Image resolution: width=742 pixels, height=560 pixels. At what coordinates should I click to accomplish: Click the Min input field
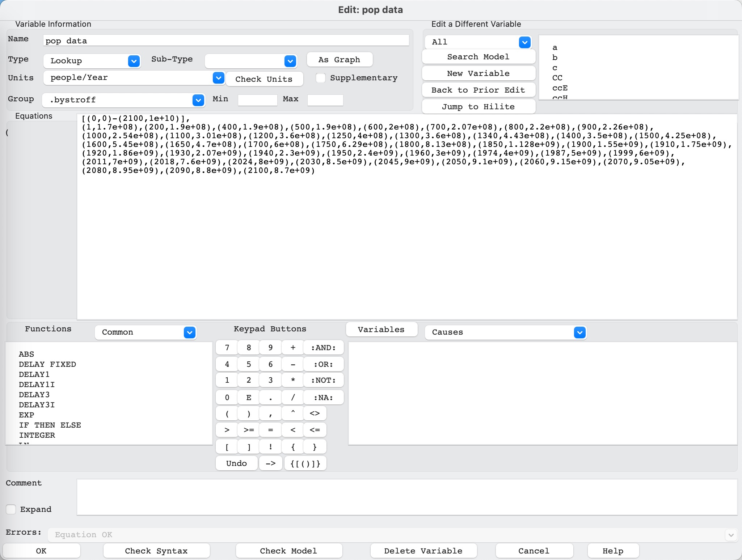click(257, 100)
